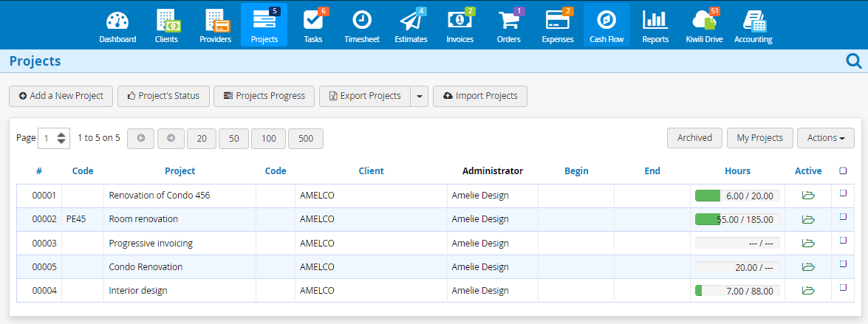Open folder icon for Room renovation
Screen dimensions: 868x324
pos(808,219)
